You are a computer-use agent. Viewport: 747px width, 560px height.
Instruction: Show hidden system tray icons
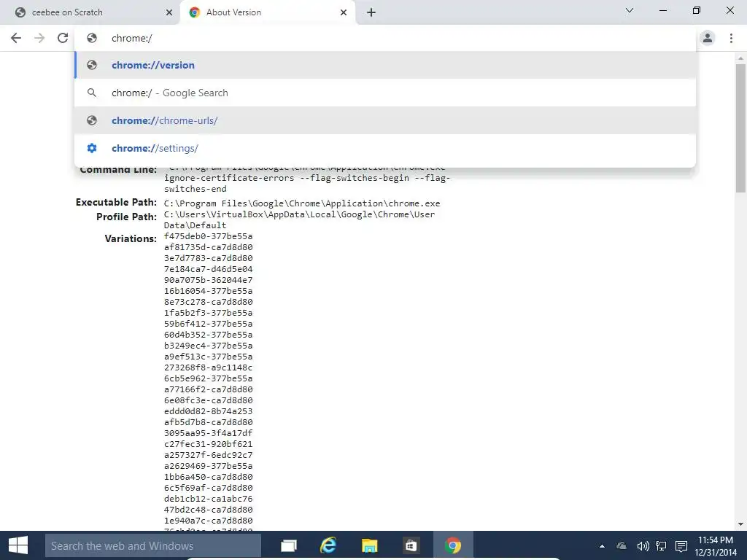(x=602, y=546)
